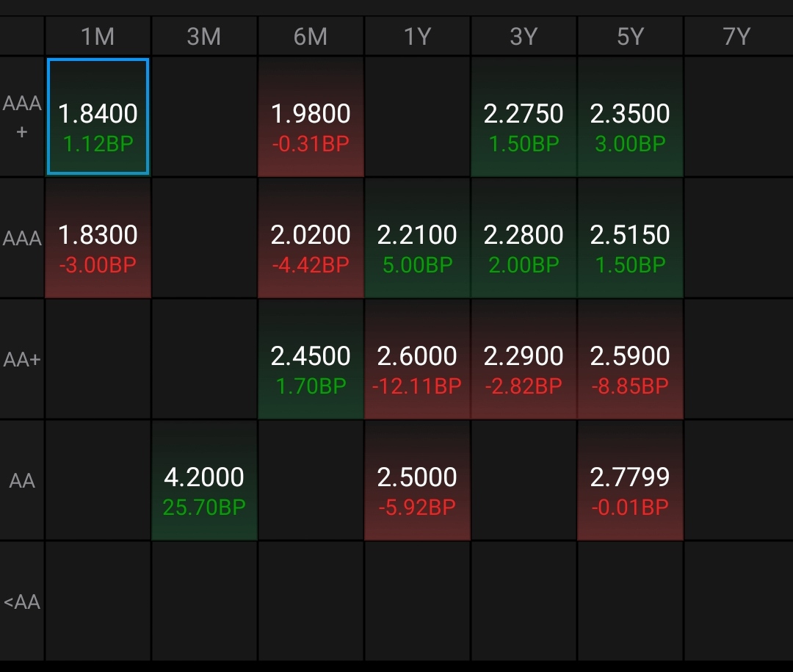Image resolution: width=793 pixels, height=672 pixels.
Task: Click the AAA 1M cell showing 1.8300
Action: pos(98,239)
